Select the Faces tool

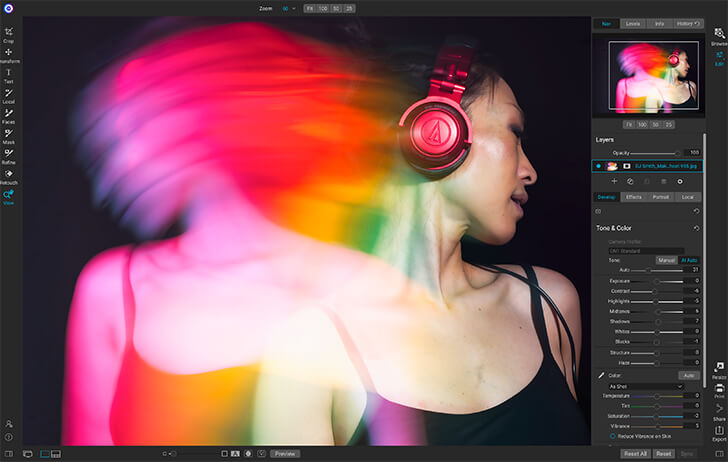tap(8, 116)
